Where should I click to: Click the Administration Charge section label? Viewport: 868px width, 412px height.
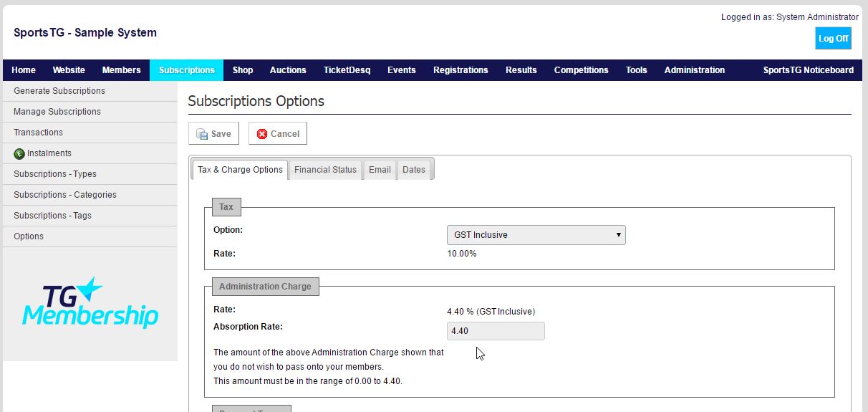pos(265,287)
